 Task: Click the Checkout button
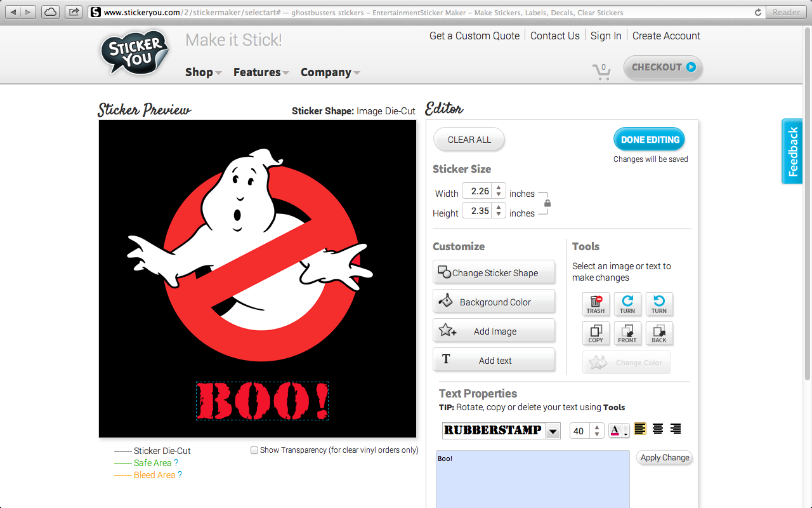pos(663,67)
